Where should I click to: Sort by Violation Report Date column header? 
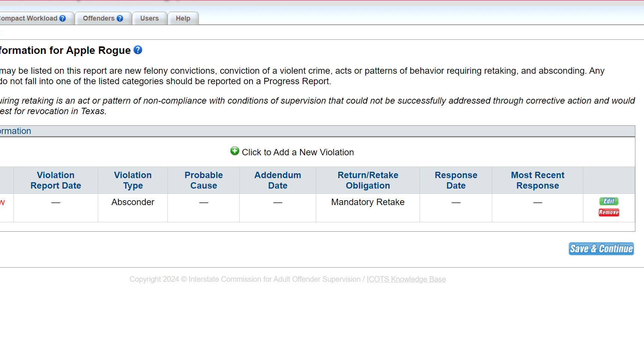[x=56, y=180]
